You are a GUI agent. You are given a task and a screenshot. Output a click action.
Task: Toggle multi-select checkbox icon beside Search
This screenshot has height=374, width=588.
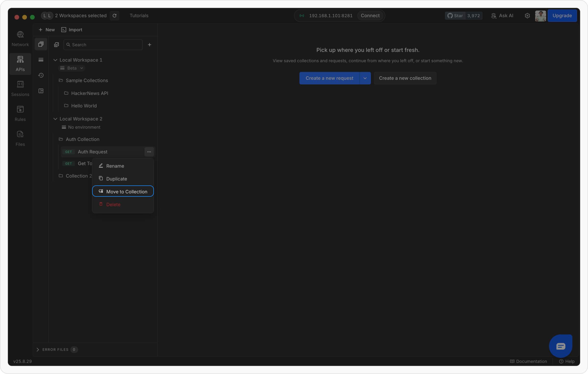(57, 45)
